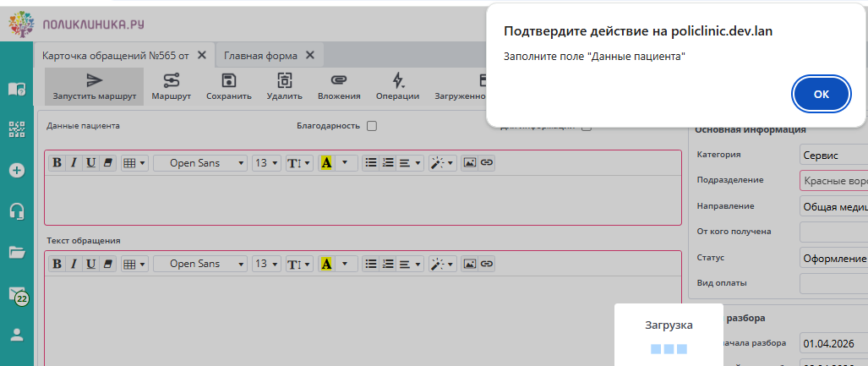The height and width of the screenshot is (366, 868).
Task: Open line height dropdown, Данные пациента editor
Action: [299, 163]
